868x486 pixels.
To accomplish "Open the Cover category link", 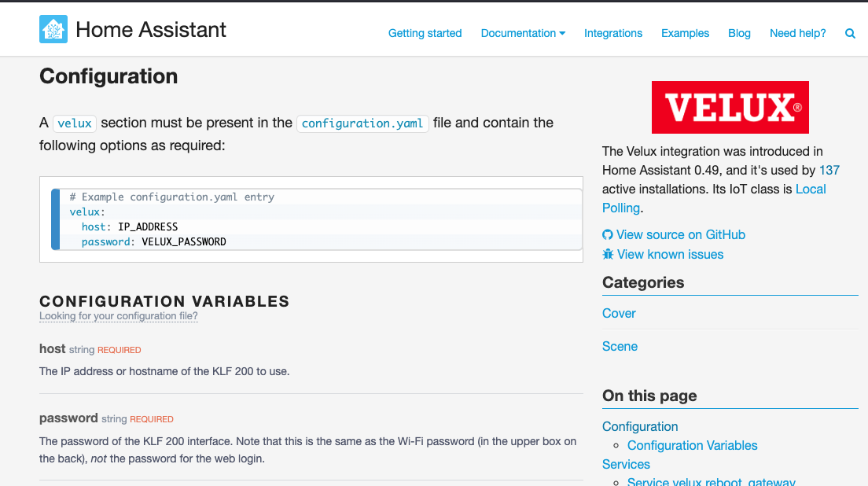I will pos(619,313).
